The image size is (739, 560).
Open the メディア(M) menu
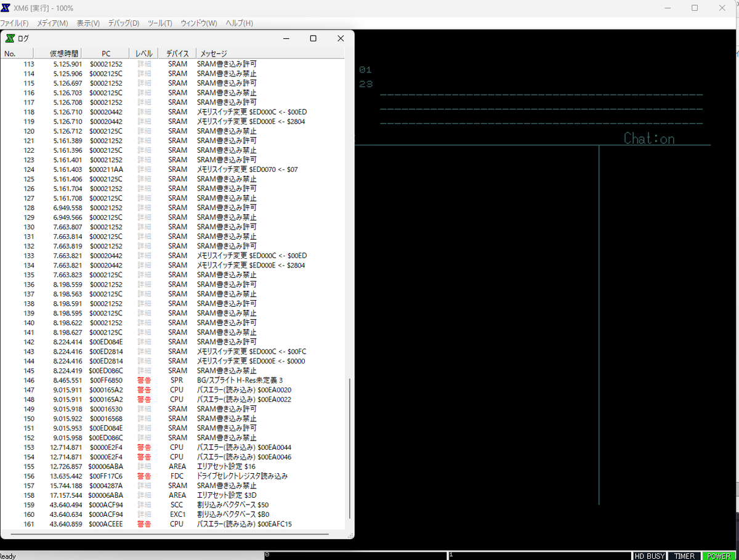(52, 23)
